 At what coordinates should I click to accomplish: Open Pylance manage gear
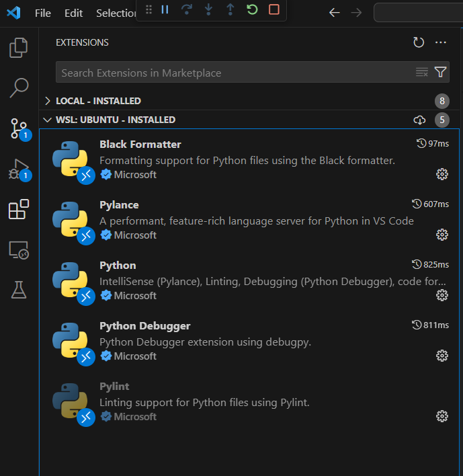click(x=442, y=235)
